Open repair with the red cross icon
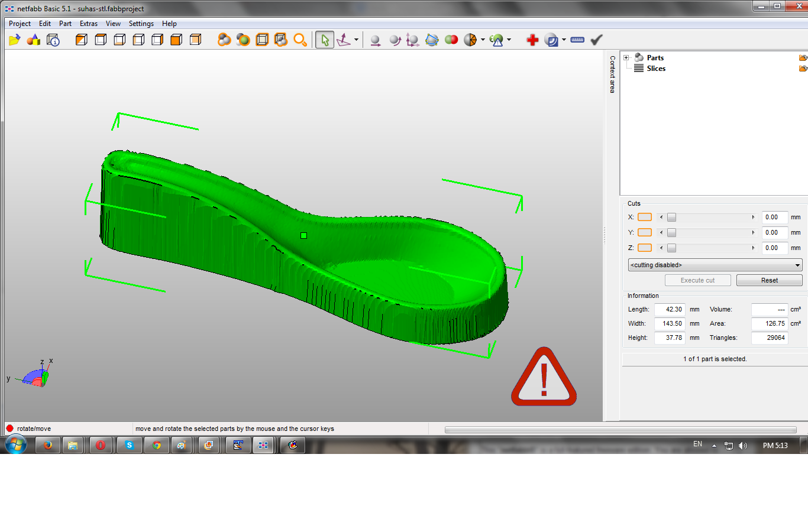The height and width of the screenshot is (532, 808). 532,40
